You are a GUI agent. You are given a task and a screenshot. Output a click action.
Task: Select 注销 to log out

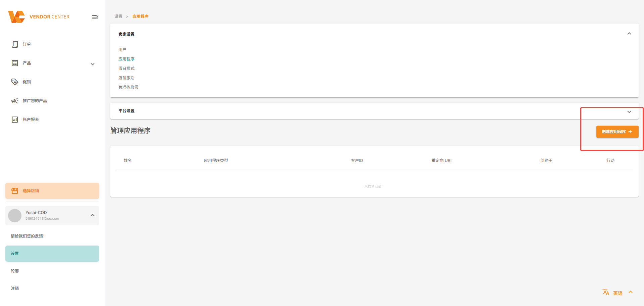point(15,289)
